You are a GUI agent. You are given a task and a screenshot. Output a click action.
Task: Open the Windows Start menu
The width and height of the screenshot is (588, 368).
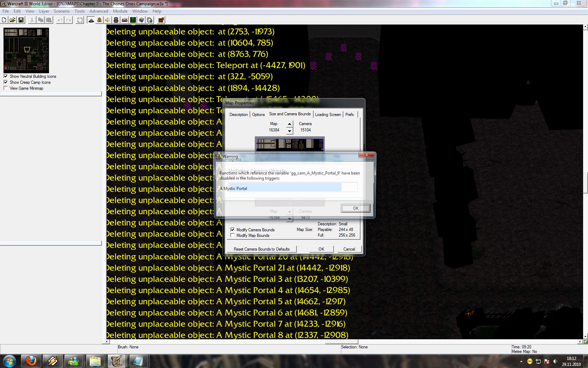click(9, 361)
